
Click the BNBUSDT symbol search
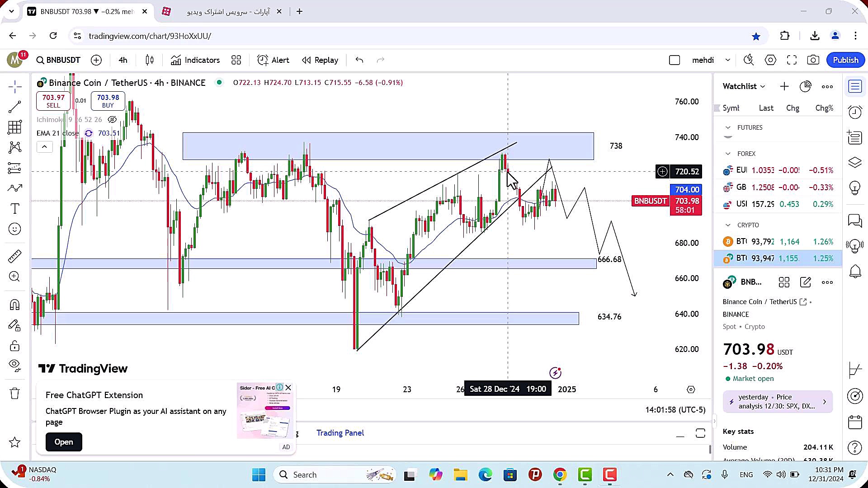coord(58,60)
